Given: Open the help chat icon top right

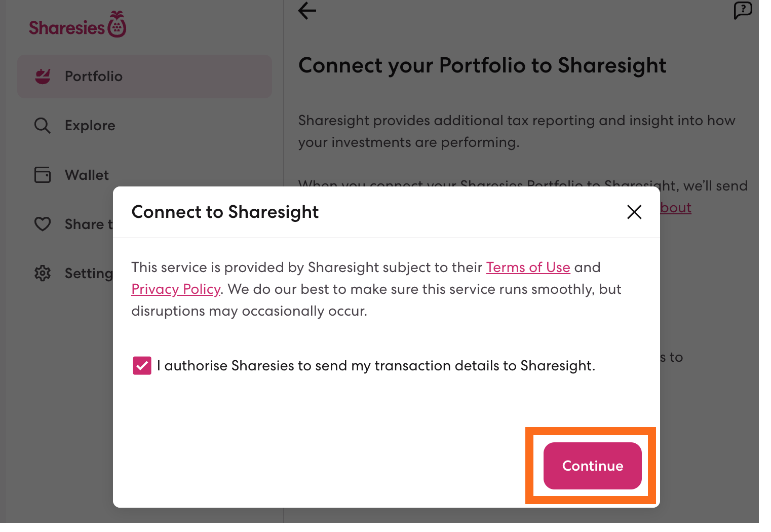Looking at the screenshot, I should pos(743,10).
